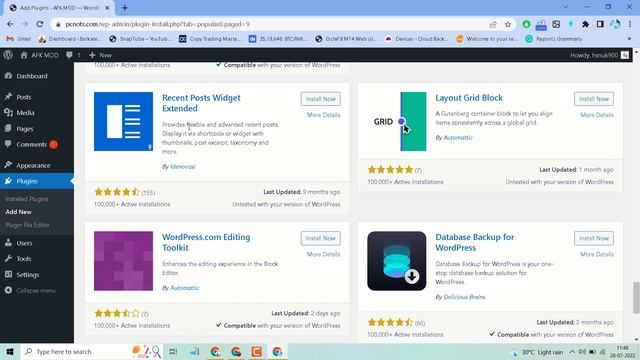
Task: Select Add New plugin submenu
Action: pyautogui.click(x=18, y=212)
